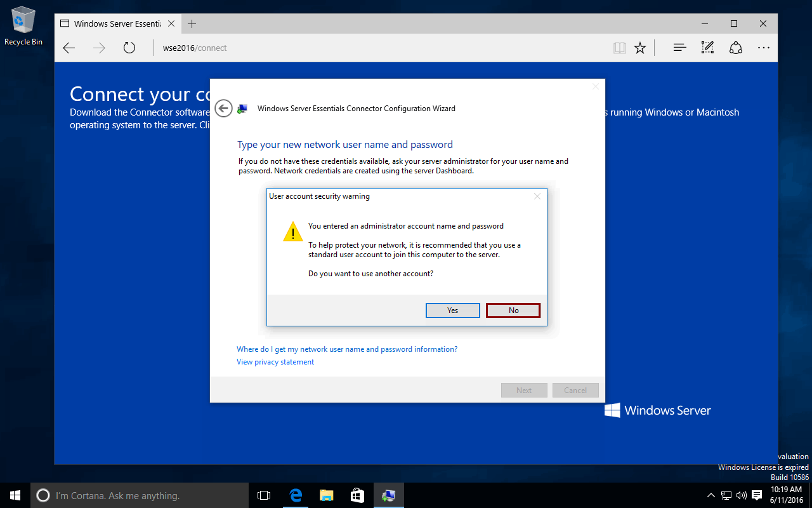812x508 pixels.
Task: Open Edge More actions menu
Action: click(764, 48)
